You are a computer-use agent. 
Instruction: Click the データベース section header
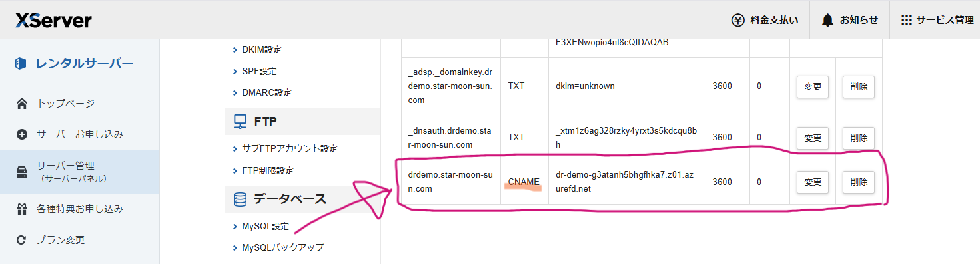tap(302, 199)
